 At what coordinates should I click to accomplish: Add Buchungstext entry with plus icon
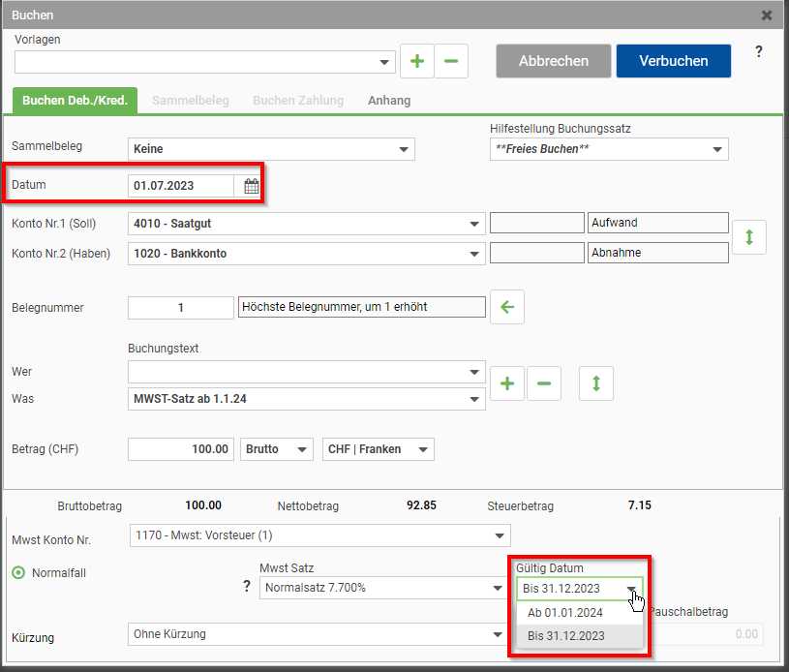[x=507, y=383]
